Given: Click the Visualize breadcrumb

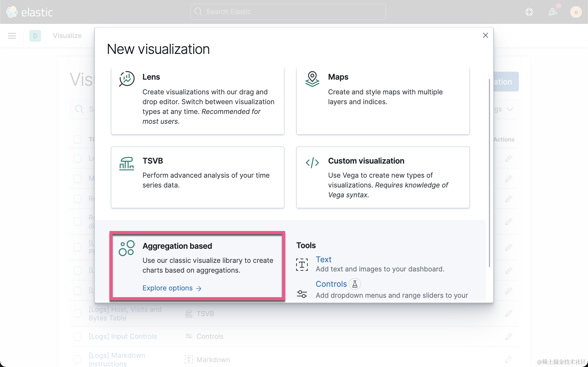Looking at the screenshot, I should 67,36.
